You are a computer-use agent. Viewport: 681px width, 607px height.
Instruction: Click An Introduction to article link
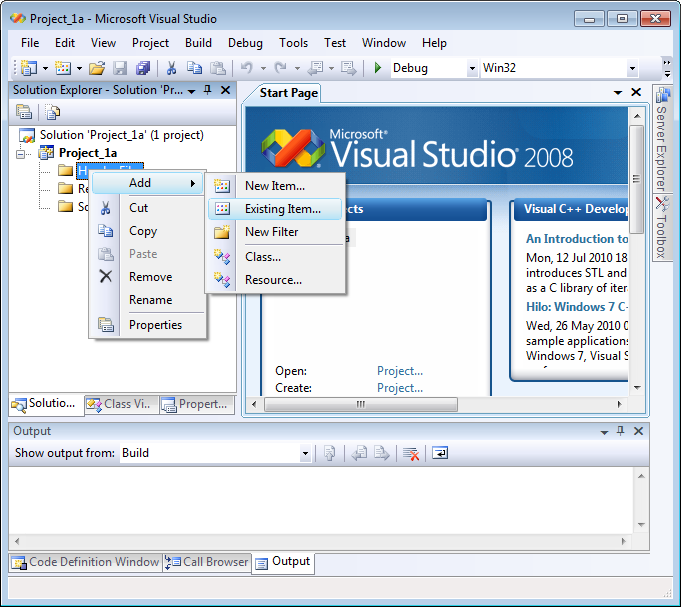(577, 239)
